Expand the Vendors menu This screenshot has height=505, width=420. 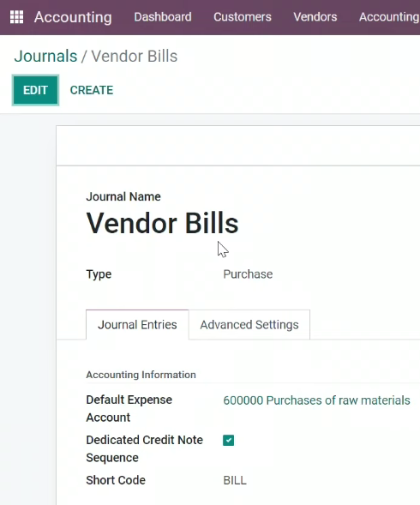[315, 17]
